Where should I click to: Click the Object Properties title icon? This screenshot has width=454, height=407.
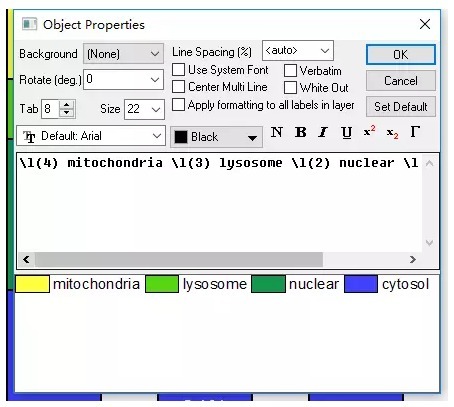[29, 24]
